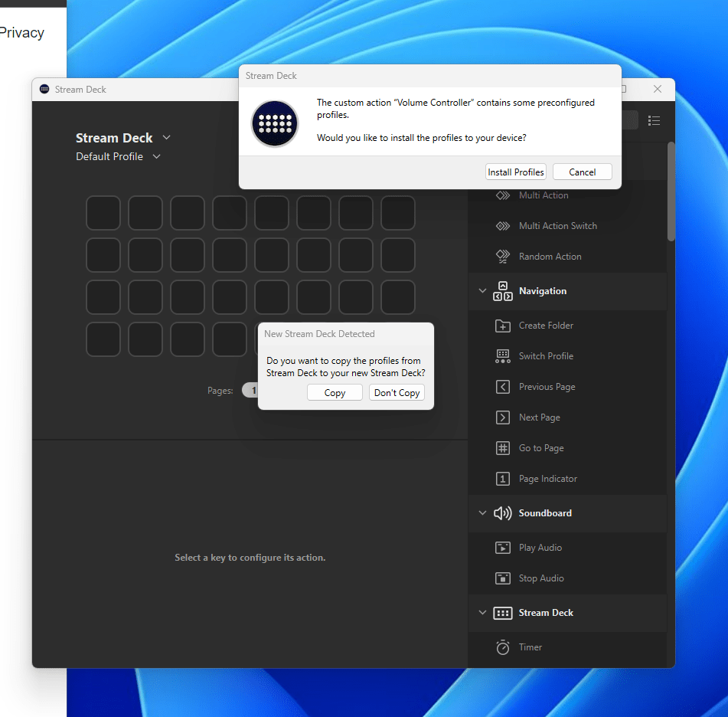Click the Multi Action Switch label
The width and height of the screenshot is (728, 717).
tap(558, 226)
